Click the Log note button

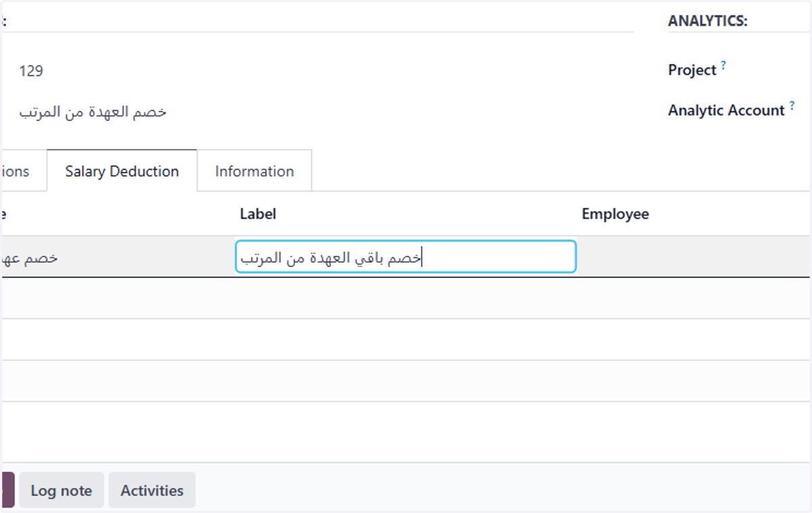[x=62, y=491]
